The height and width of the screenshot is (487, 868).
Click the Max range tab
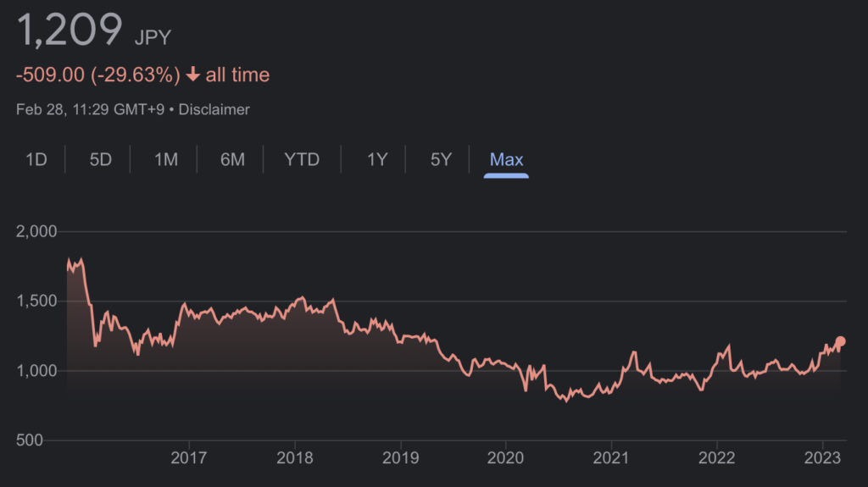tap(507, 159)
